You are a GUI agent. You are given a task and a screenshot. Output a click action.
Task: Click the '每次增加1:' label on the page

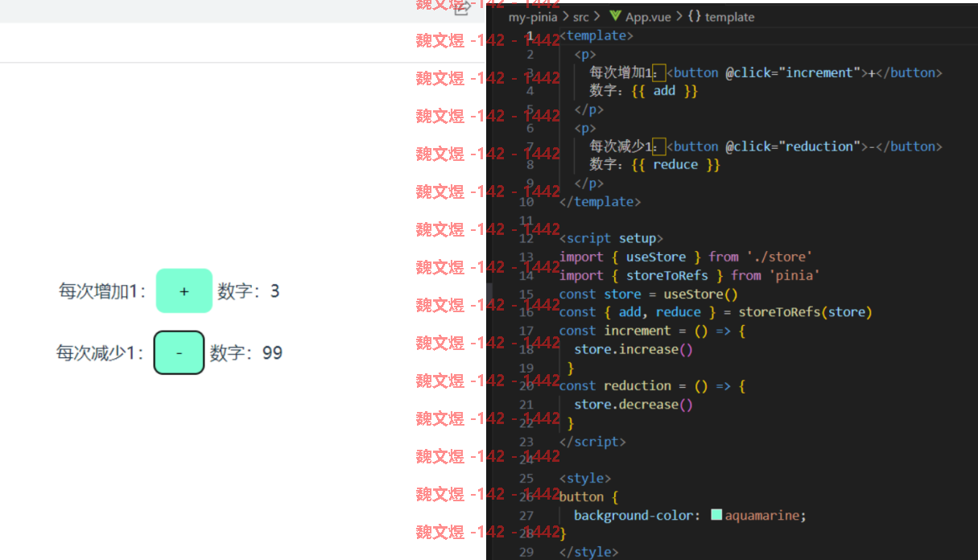point(103,291)
